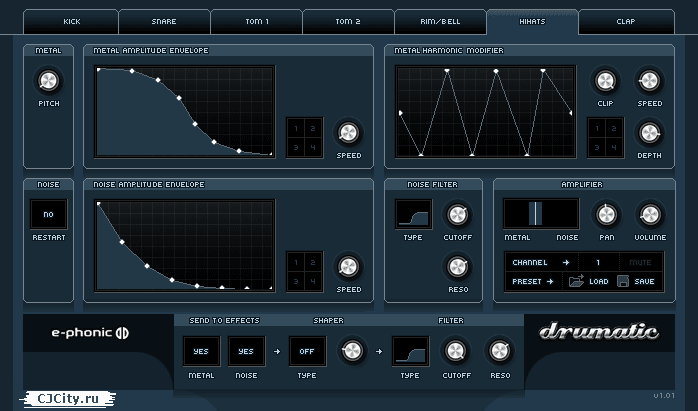Toggle the Noise RESTART switch
Screen dimensions: 698x411
(x=49, y=214)
